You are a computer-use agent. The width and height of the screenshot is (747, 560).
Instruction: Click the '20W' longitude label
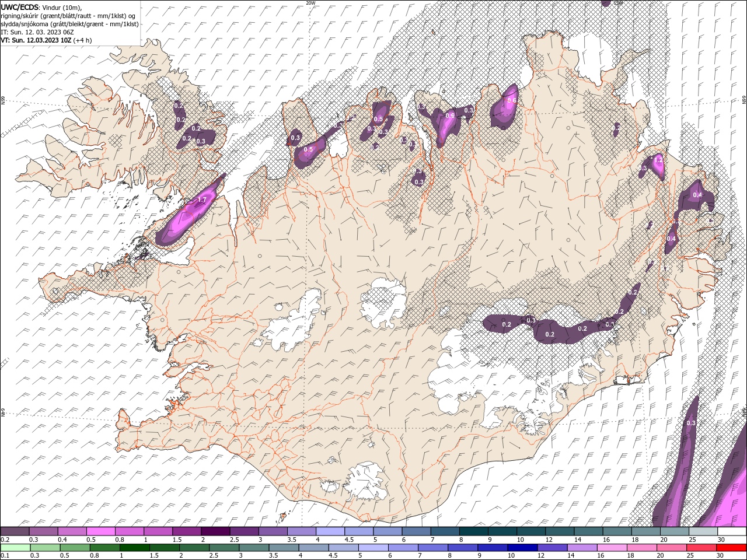coord(310,3)
